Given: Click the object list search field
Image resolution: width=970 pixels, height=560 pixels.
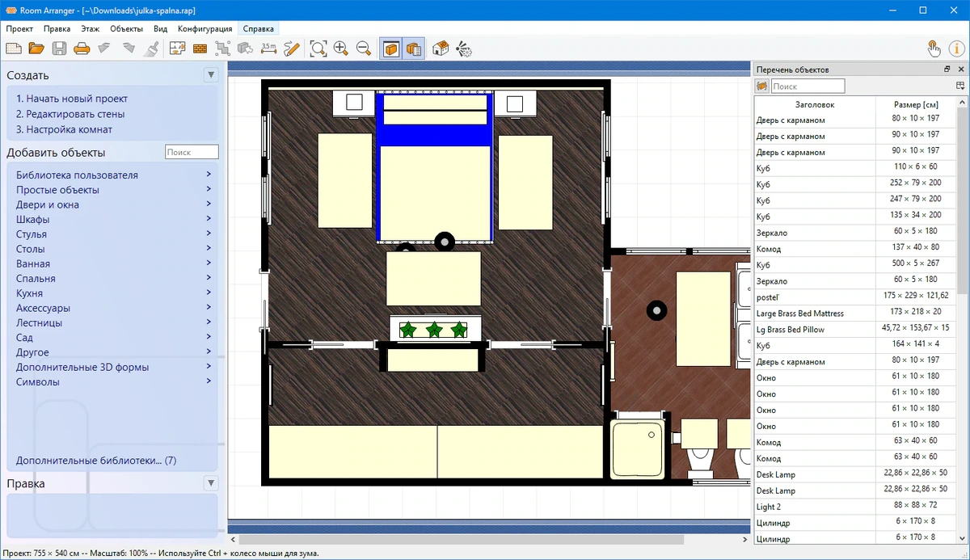Looking at the screenshot, I should click(x=808, y=86).
